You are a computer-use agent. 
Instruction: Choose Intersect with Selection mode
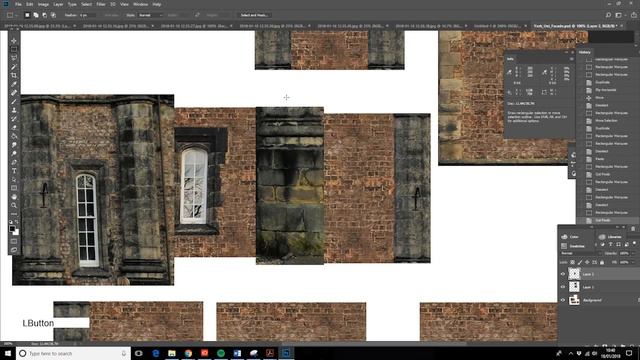click(53, 15)
